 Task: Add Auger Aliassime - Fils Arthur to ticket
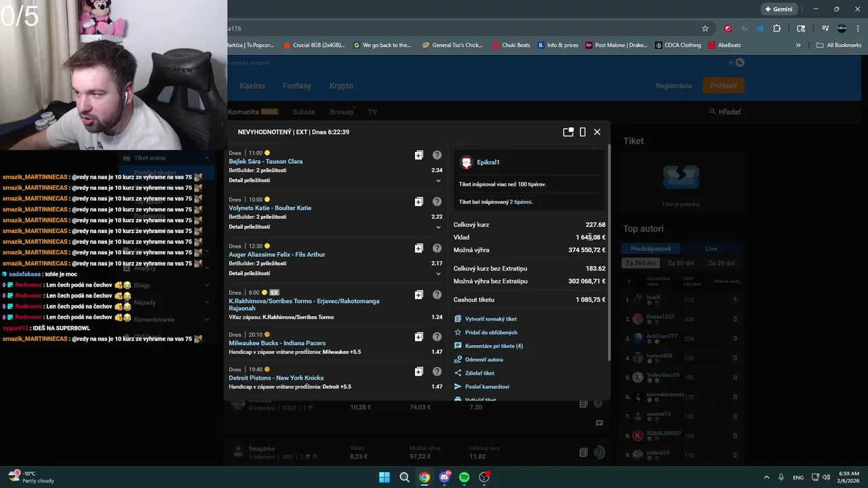click(x=419, y=248)
